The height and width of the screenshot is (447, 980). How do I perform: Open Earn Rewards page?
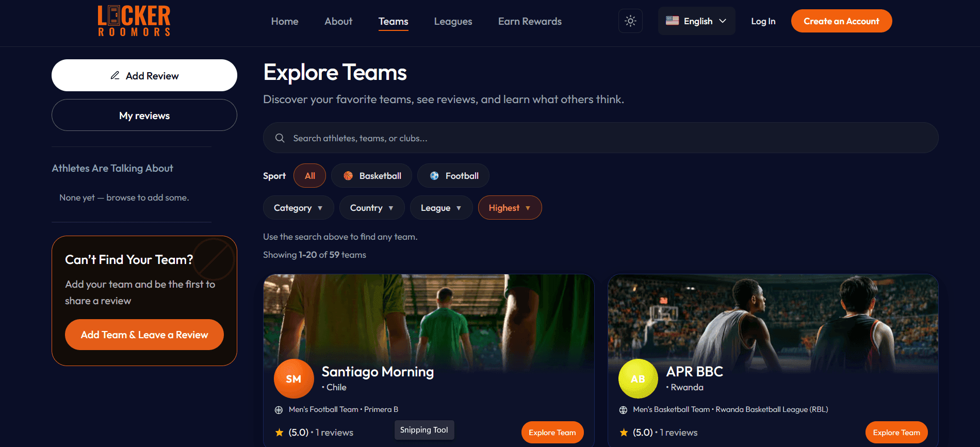(530, 21)
